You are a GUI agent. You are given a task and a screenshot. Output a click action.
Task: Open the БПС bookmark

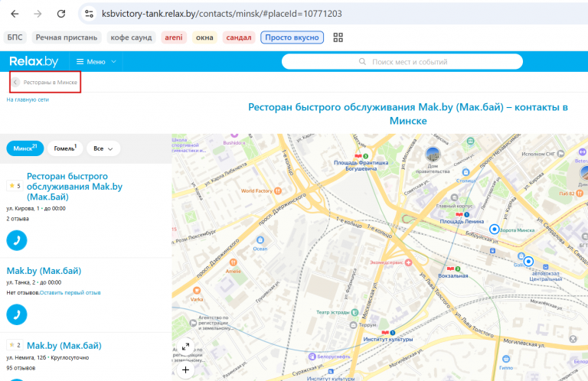click(x=15, y=37)
